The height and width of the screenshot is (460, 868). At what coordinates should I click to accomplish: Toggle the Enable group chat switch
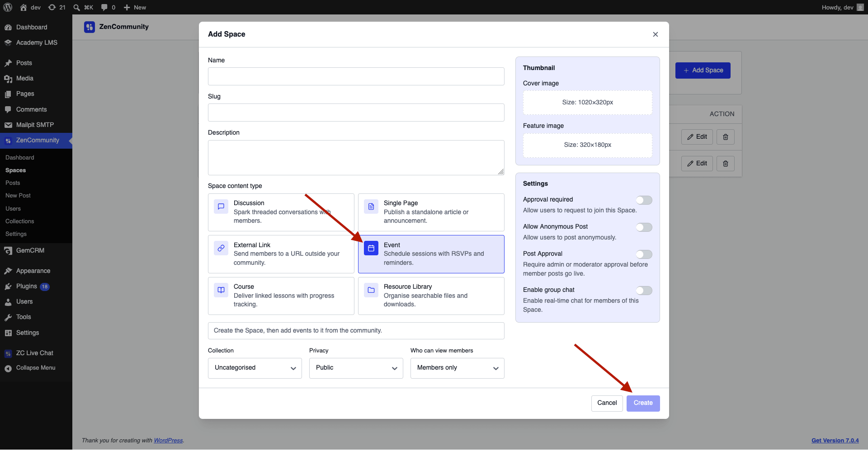(x=644, y=291)
